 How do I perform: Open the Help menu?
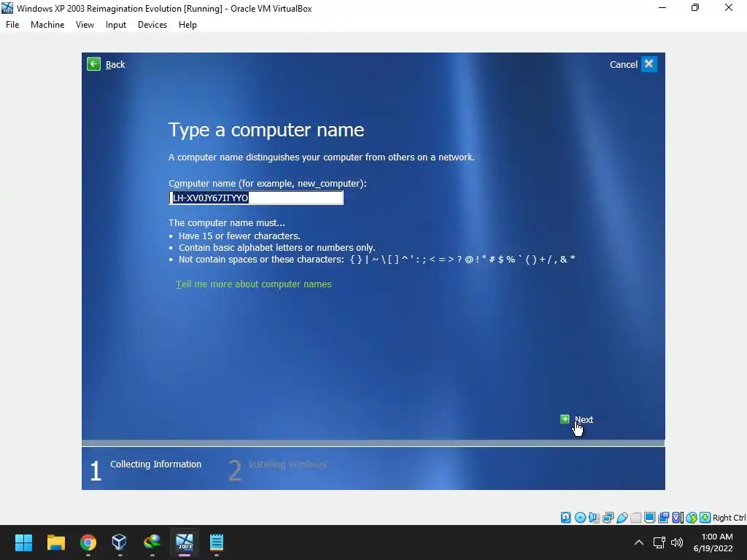(187, 25)
